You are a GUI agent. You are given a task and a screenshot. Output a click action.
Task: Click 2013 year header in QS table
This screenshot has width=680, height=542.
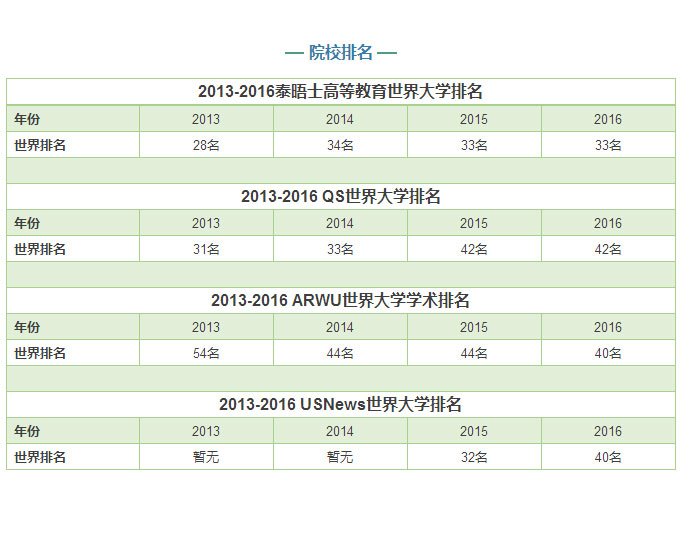[x=206, y=223]
